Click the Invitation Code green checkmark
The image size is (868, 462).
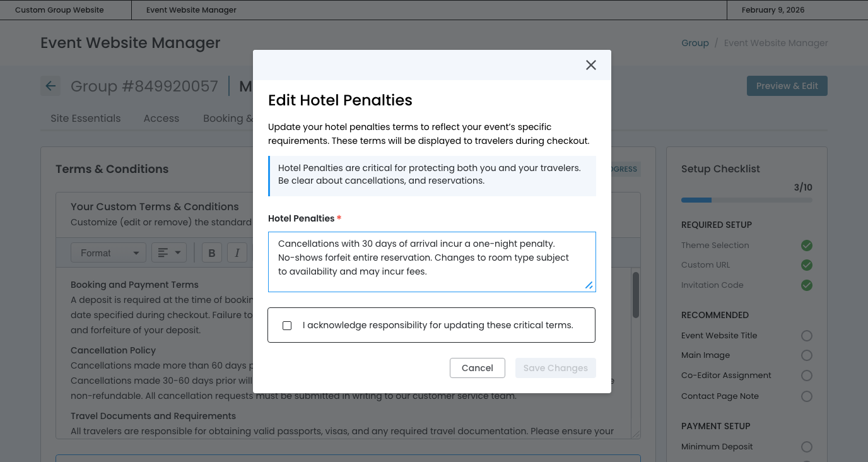click(x=806, y=285)
